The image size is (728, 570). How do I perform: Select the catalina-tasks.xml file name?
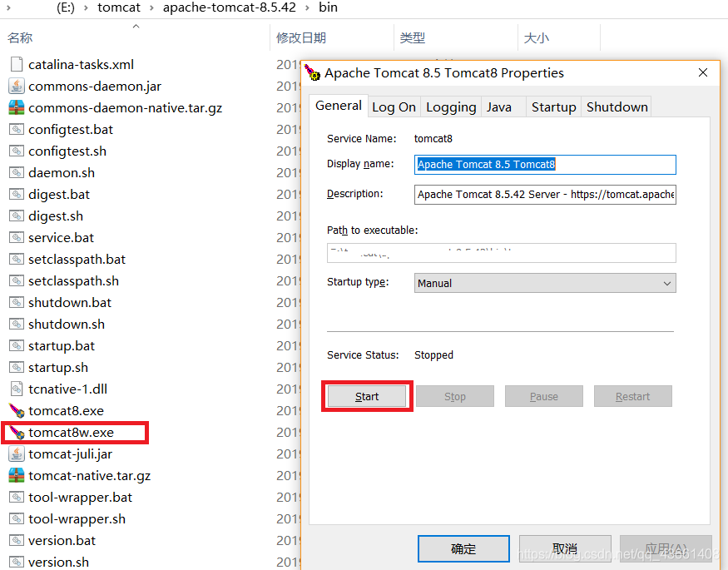(81, 64)
